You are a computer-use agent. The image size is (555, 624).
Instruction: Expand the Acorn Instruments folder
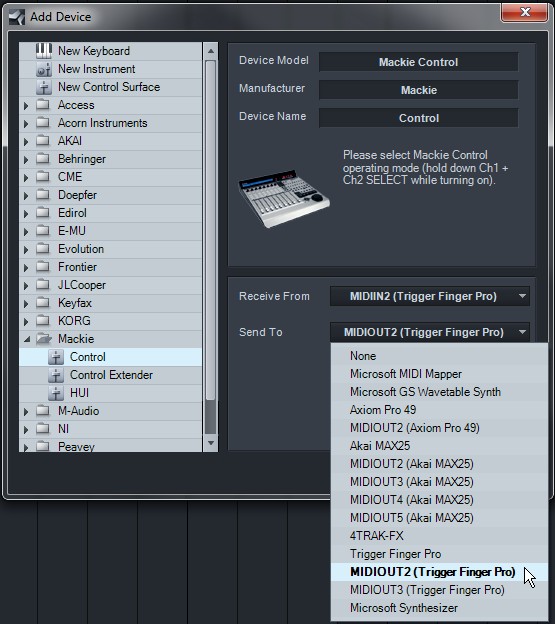pyautogui.click(x=26, y=124)
